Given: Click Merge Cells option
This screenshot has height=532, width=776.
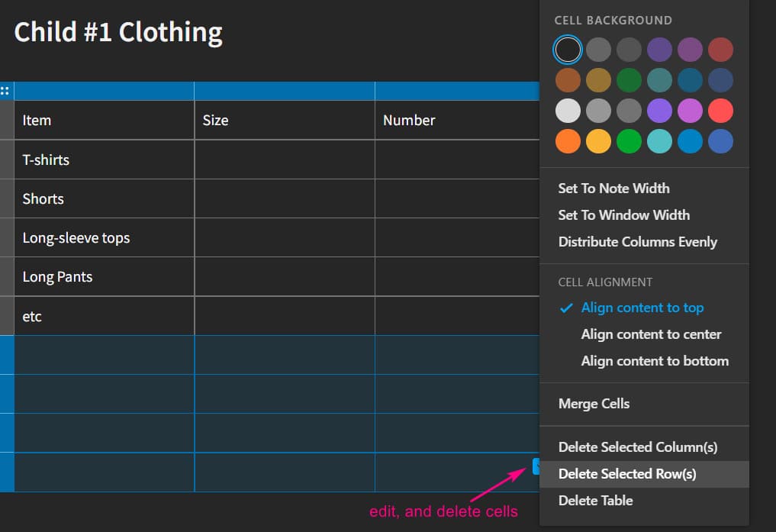Looking at the screenshot, I should tap(594, 404).
